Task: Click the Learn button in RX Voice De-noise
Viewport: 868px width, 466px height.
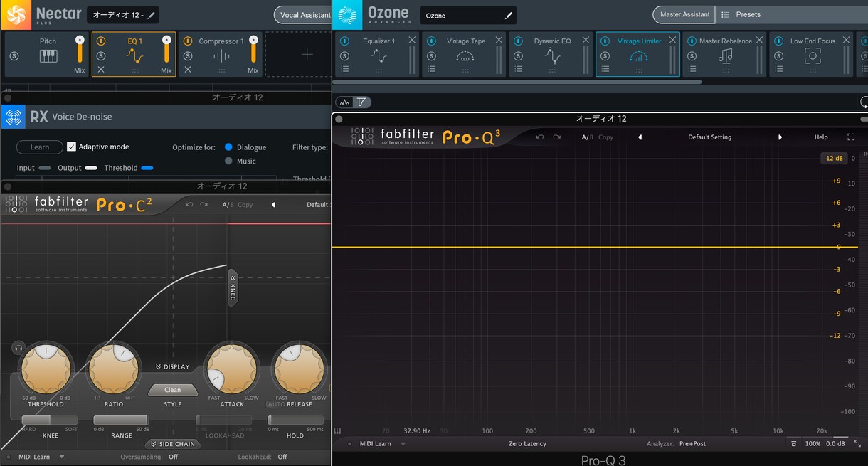Action: pyautogui.click(x=40, y=147)
